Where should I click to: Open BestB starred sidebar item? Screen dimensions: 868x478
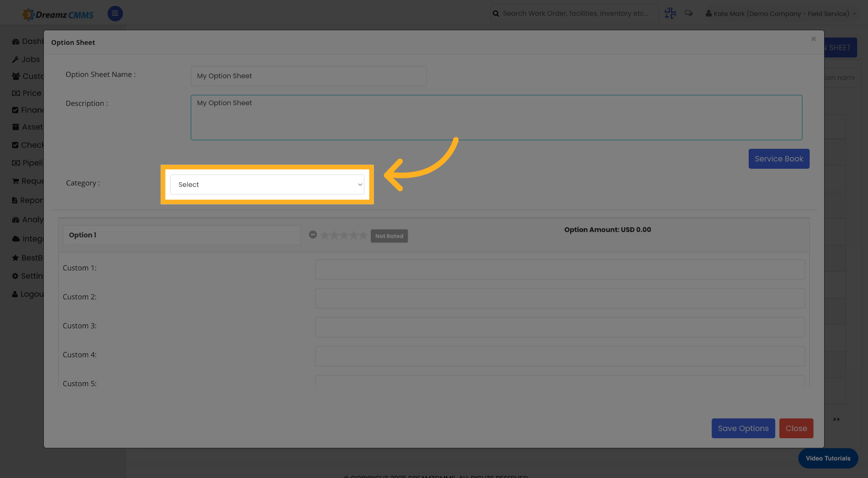(28, 258)
